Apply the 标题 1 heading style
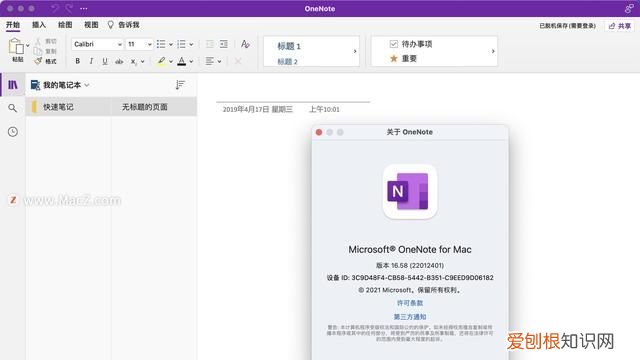Viewport: 640px width, 360px height. point(289,46)
